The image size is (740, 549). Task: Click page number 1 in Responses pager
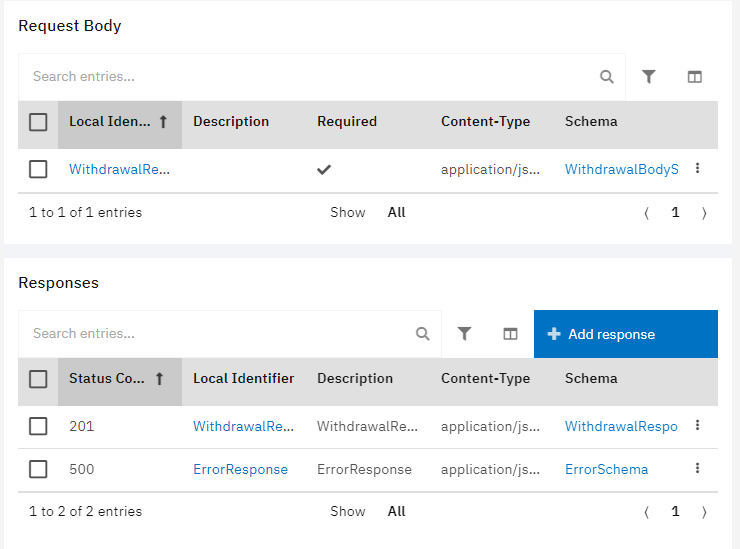[x=675, y=511]
